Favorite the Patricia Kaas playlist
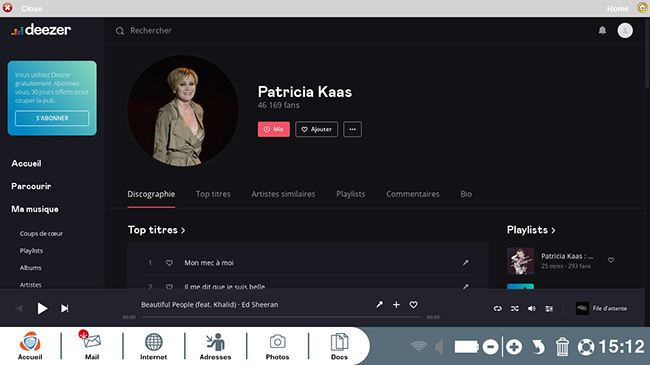The width and height of the screenshot is (650, 365). [x=611, y=260]
